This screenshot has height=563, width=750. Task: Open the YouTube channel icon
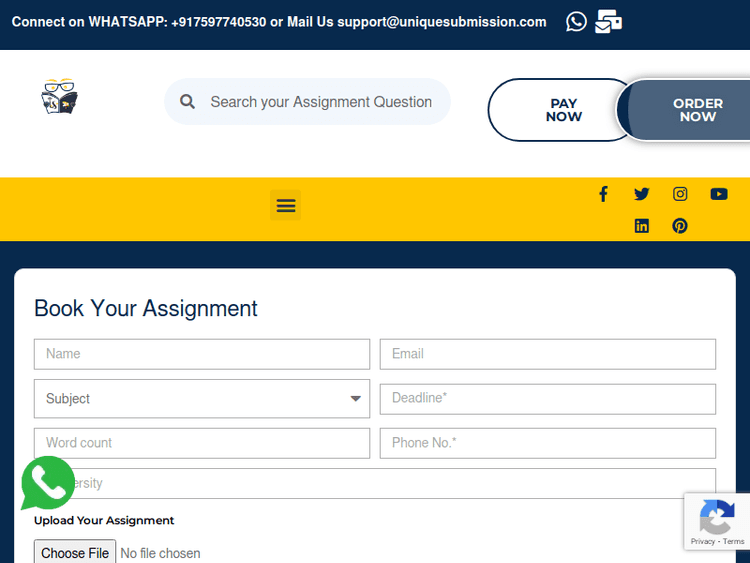(719, 194)
